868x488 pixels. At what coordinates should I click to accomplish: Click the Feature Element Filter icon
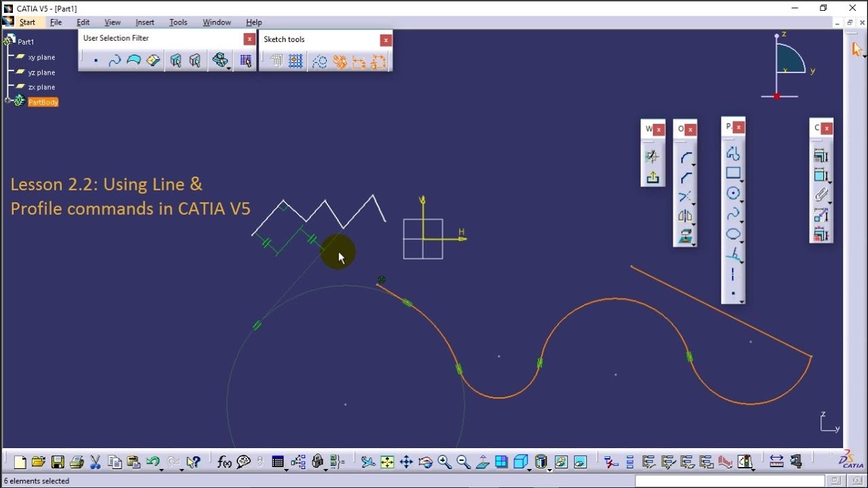coord(176,61)
